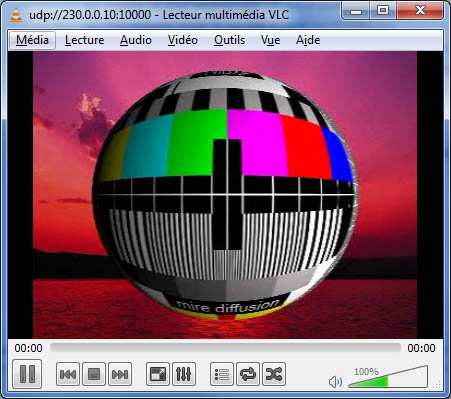Click the remaining time label on right
The height and width of the screenshot is (399, 451).
point(421,348)
